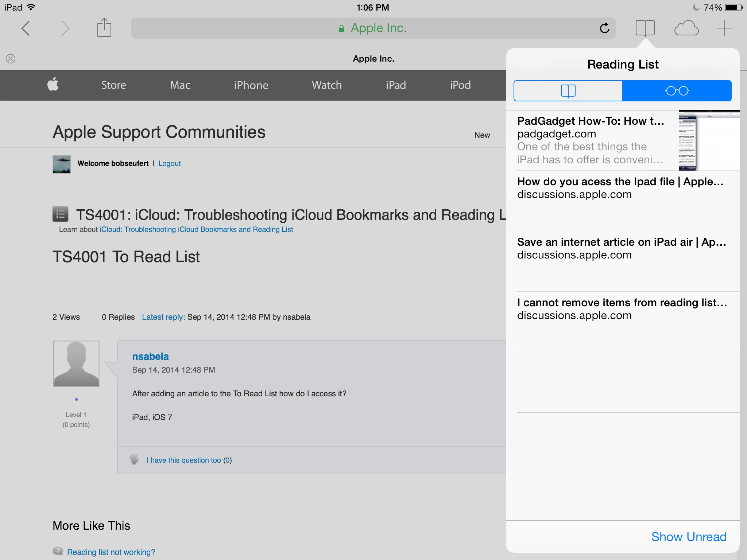Tap the Apple logo in nav bar

(x=53, y=85)
